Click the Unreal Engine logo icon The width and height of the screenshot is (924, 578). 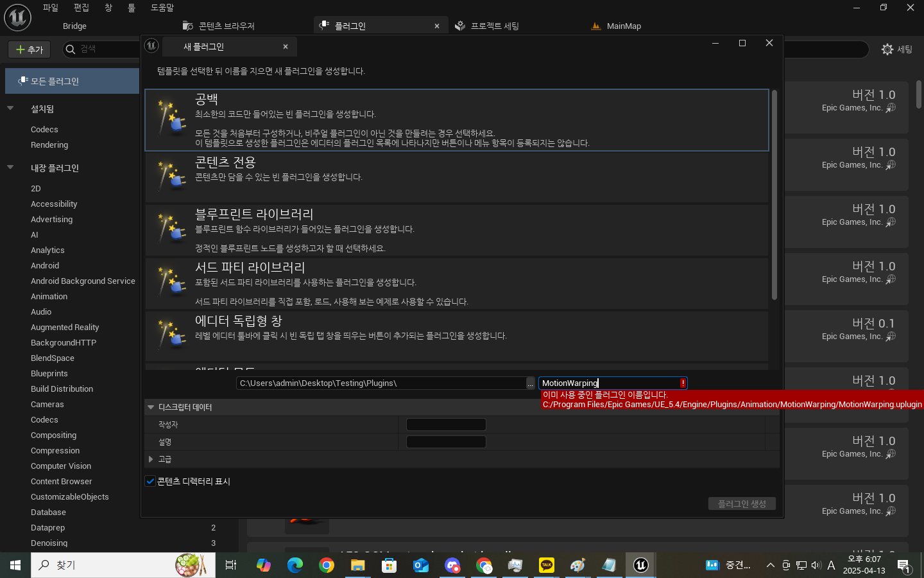(x=18, y=17)
